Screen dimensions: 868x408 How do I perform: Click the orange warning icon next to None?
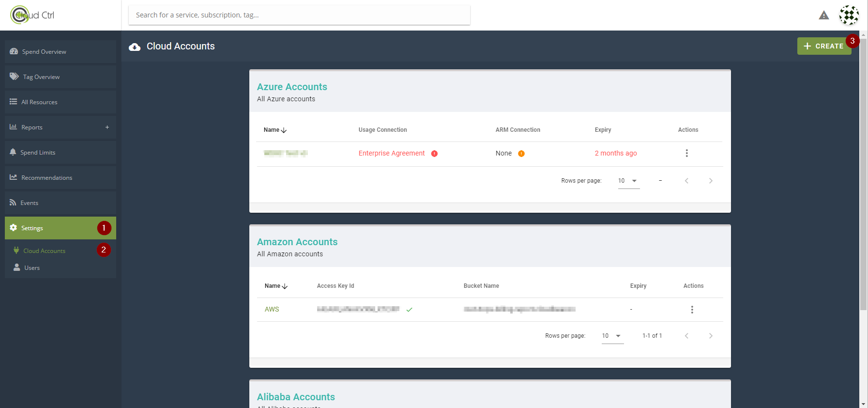[521, 154]
